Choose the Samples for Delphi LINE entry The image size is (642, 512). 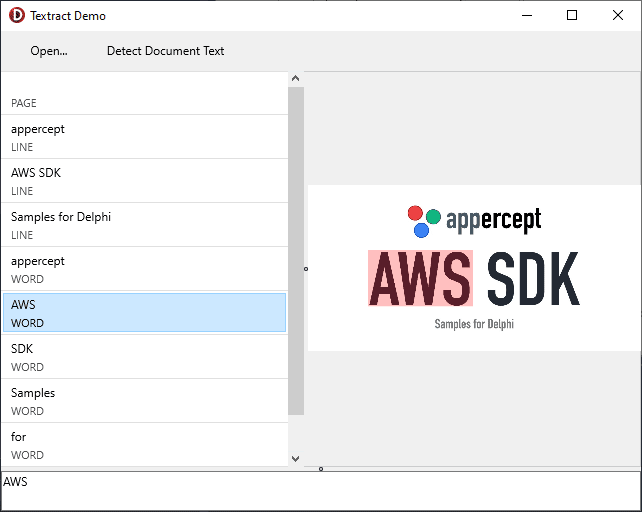tap(145, 225)
